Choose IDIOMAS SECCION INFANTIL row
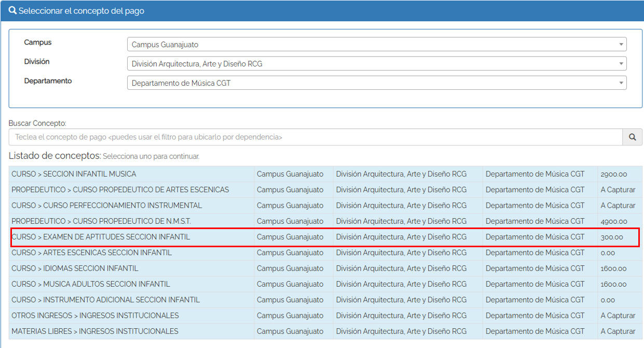 point(75,269)
